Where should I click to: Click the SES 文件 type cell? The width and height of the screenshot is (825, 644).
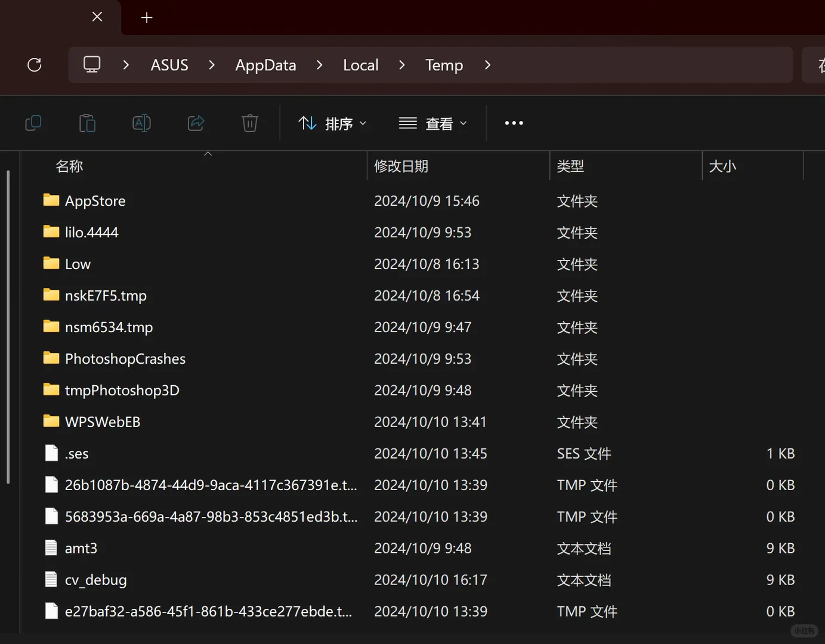[x=584, y=454]
